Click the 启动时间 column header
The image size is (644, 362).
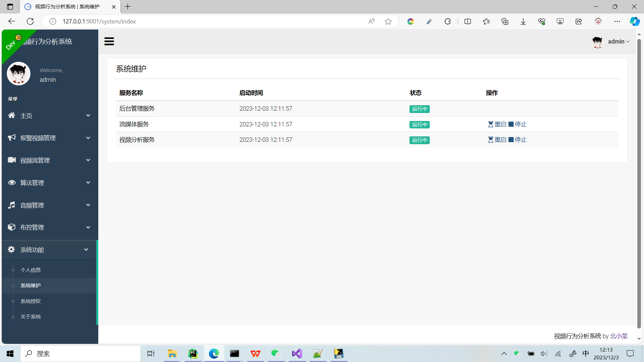[x=251, y=93]
